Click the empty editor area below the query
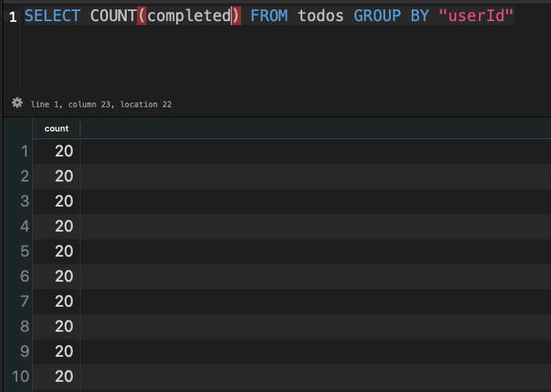Image resolution: width=551 pixels, height=392 pixels. 274,63
